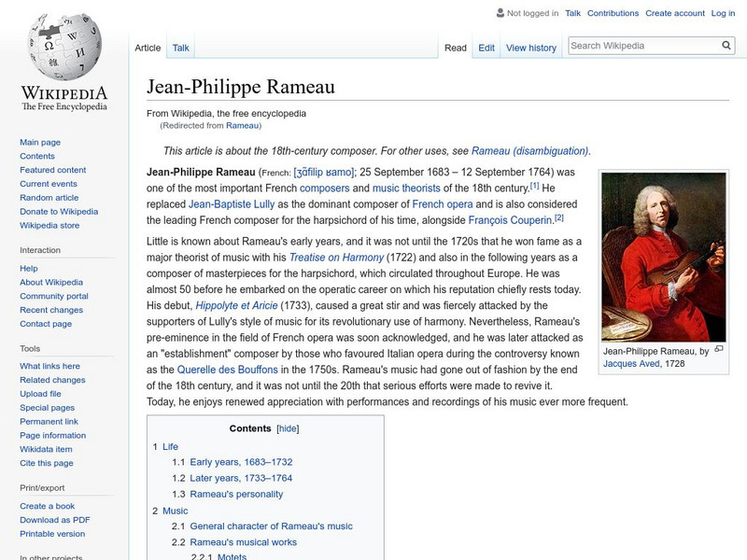This screenshot has height=560, width=747.
Task: Go to Main page in sidebar
Action: tap(40, 142)
